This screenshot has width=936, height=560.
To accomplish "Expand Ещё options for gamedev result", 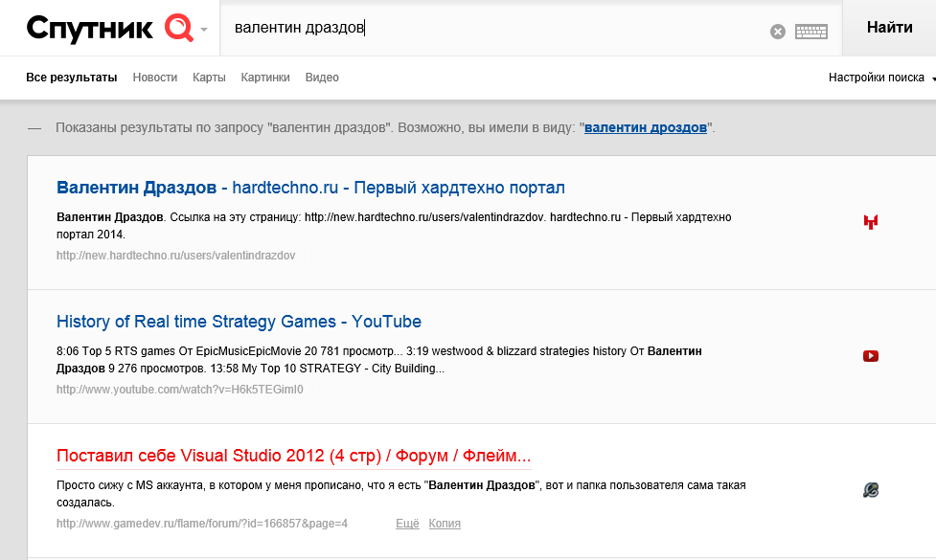I will click(x=407, y=524).
